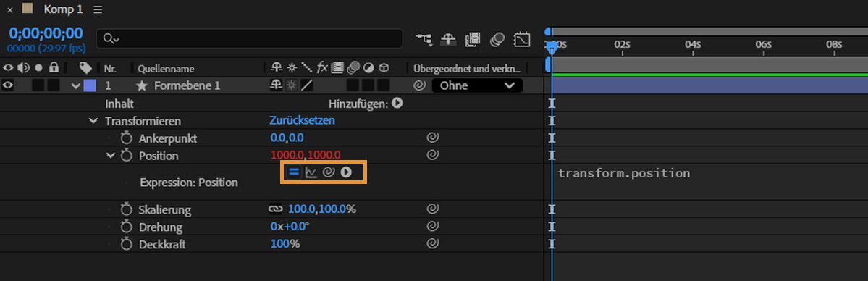This screenshot has height=281, width=868.
Task: Open the timeline panel hamburger menu
Action: 98,9
